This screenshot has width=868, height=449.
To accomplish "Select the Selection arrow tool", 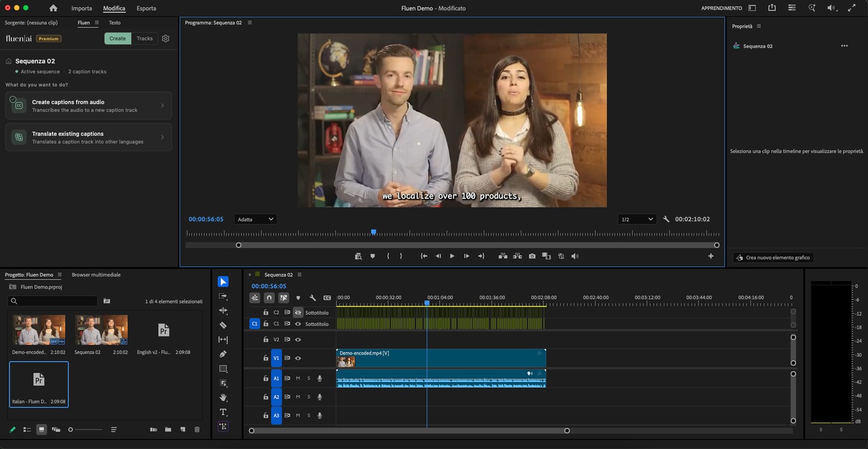I will point(223,281).
